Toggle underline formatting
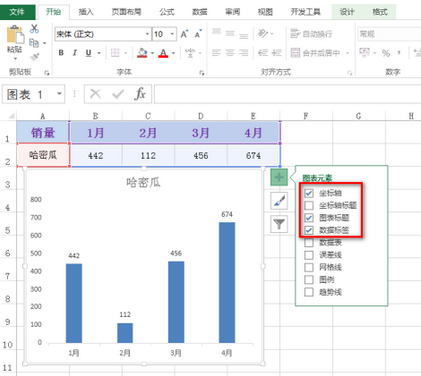Viewport: 421px width, 376px height. click(x=88, y=53)
